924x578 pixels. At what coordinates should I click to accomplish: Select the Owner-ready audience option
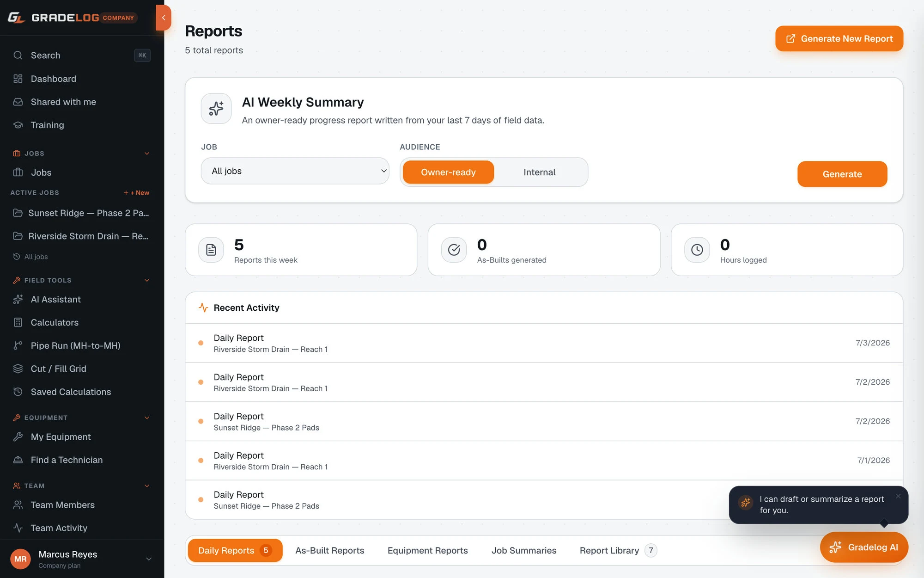tap(448, 172)
